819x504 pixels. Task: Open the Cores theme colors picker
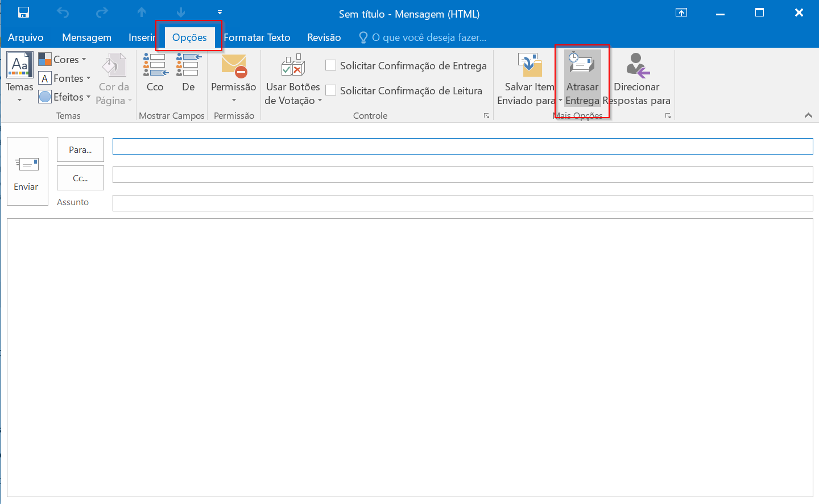click(63, 60)
